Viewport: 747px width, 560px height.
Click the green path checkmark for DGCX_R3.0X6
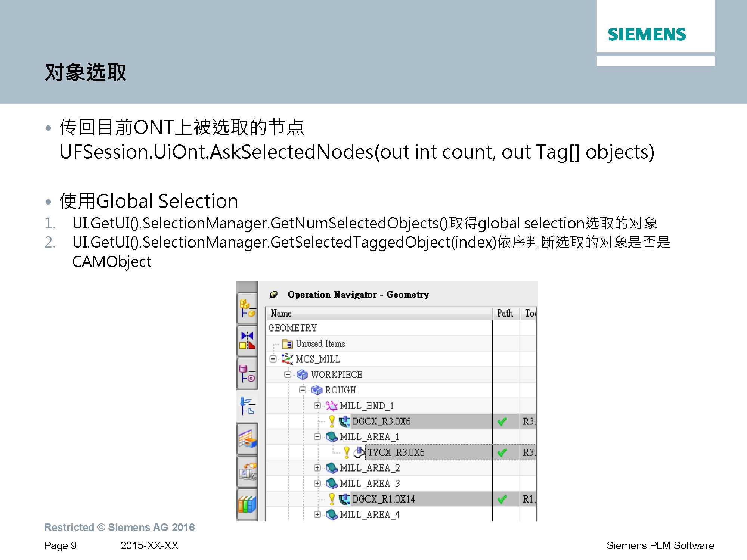tap(502, 422)
